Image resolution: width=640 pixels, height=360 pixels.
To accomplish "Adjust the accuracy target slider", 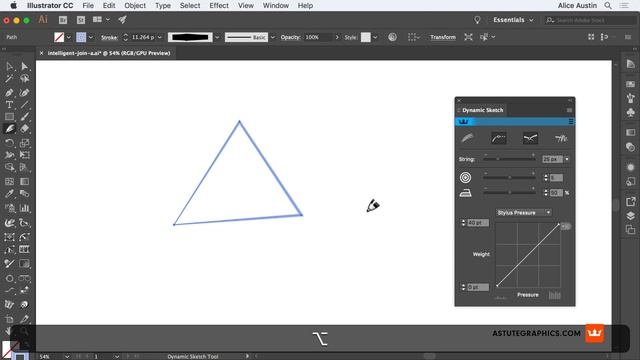I will pyautogui.click(x=509, y=177).
